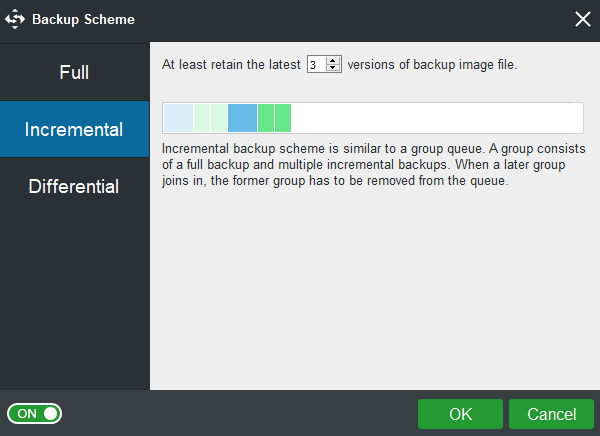This screenshot has height=436, width=600.
Task: Confirm settings with the OK button
Action: [460, 414]
